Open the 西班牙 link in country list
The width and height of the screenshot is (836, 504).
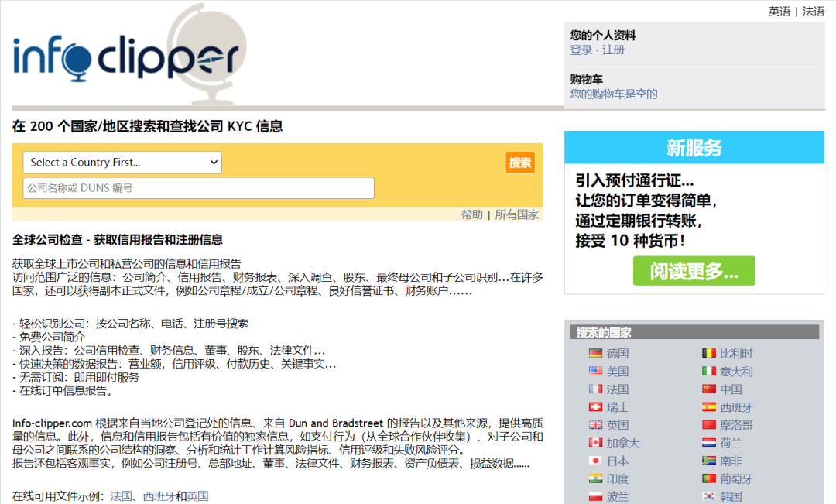coord(736,407)
